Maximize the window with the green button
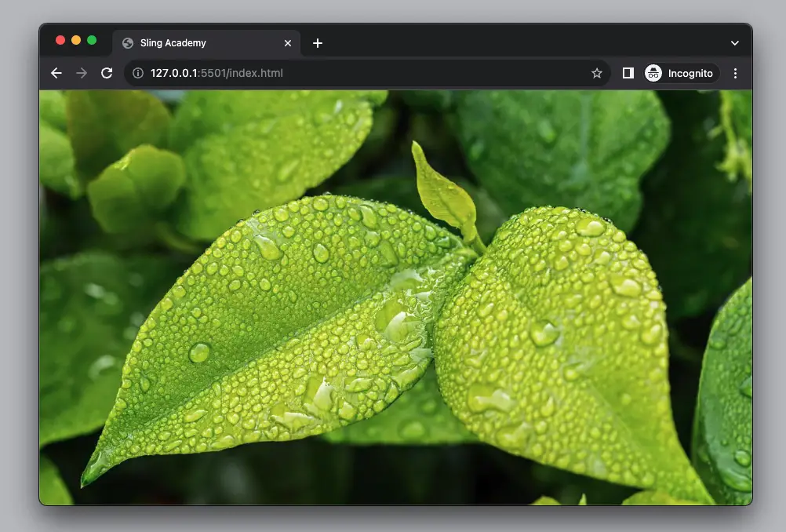Image resolution: width=786 pixels, height=532 pixels. pos(92,40)
